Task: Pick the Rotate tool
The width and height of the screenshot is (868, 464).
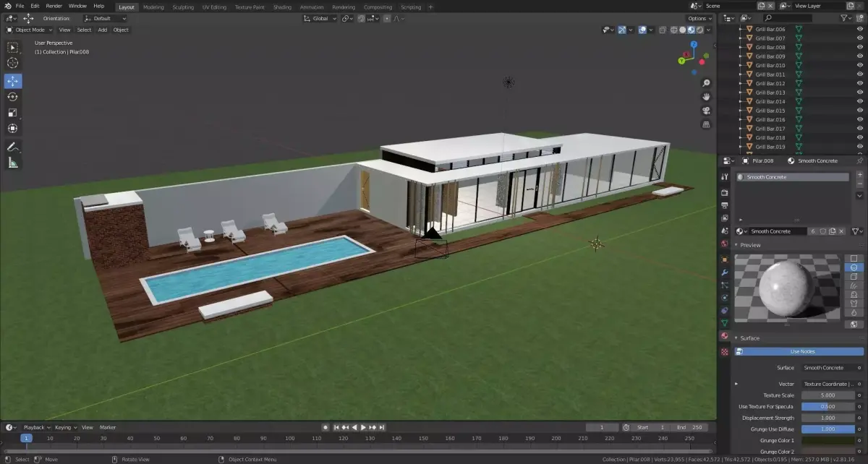Action: coord(12,97)
